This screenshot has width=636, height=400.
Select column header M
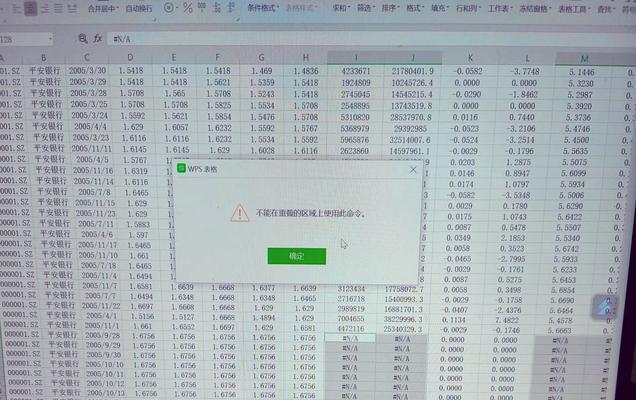coord(584,59)
